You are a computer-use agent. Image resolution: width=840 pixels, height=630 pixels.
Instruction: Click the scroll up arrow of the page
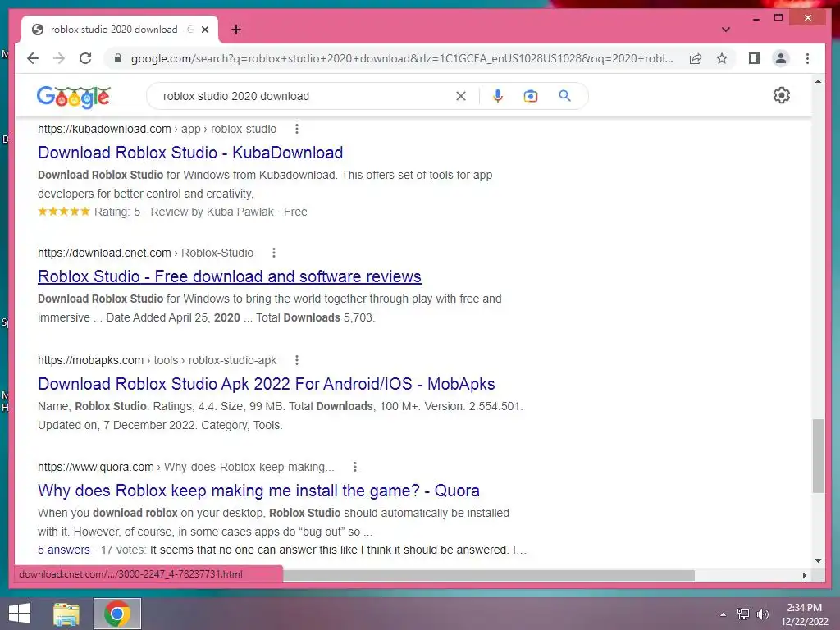(818, 81)
